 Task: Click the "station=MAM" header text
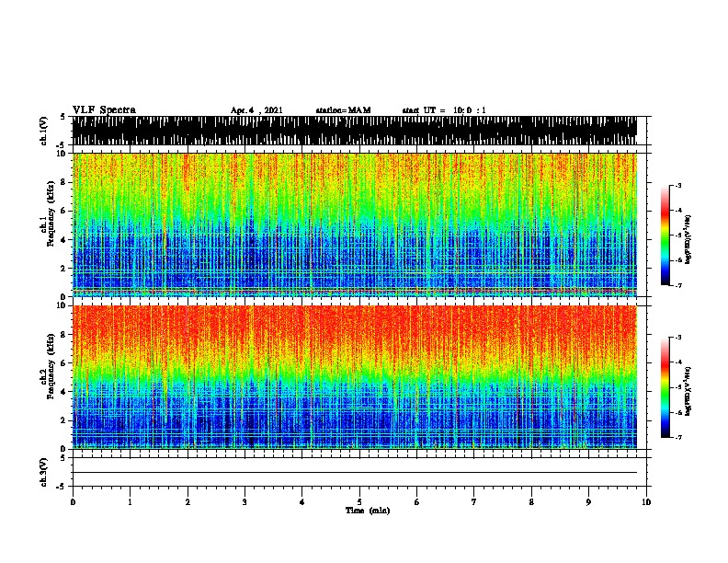click(343, 110)
